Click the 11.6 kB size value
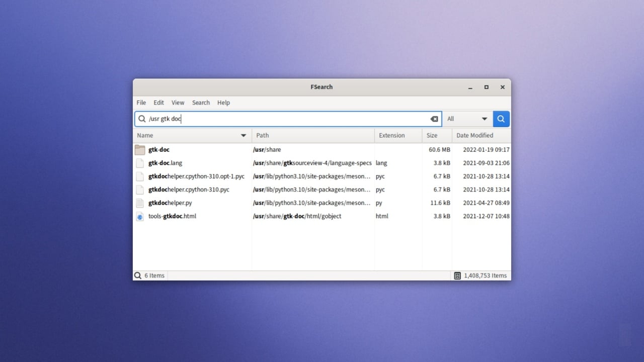 coord(440,203)
